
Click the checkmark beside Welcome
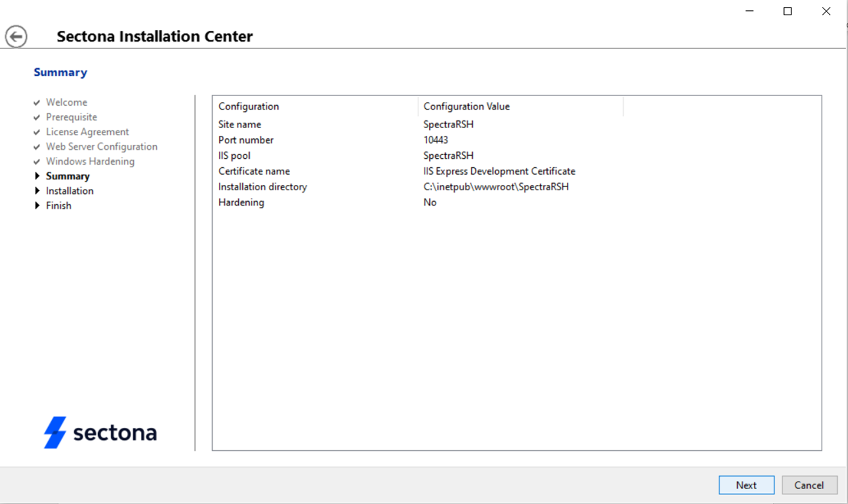point(37,102)
